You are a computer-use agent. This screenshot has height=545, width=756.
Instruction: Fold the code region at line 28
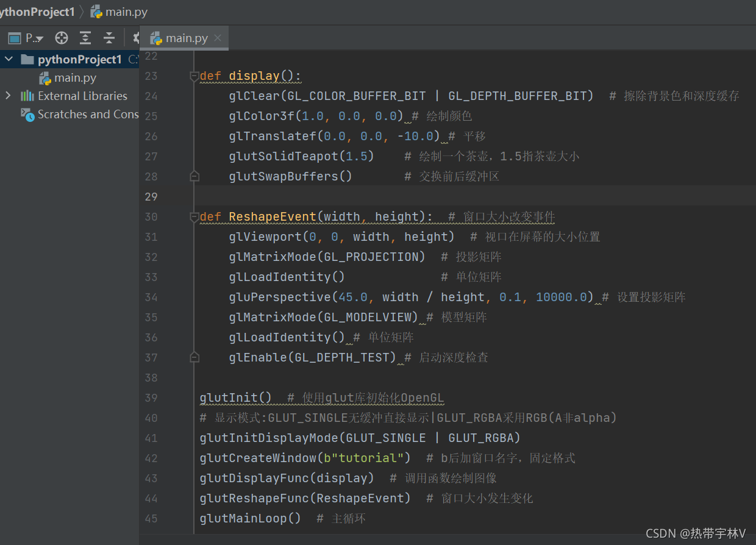(194, 176)
